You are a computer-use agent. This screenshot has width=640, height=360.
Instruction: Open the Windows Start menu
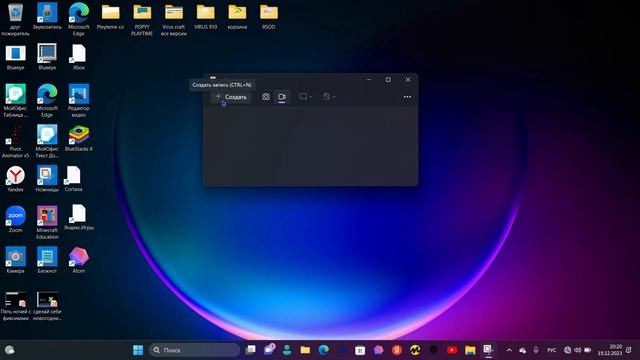point(138,350)
